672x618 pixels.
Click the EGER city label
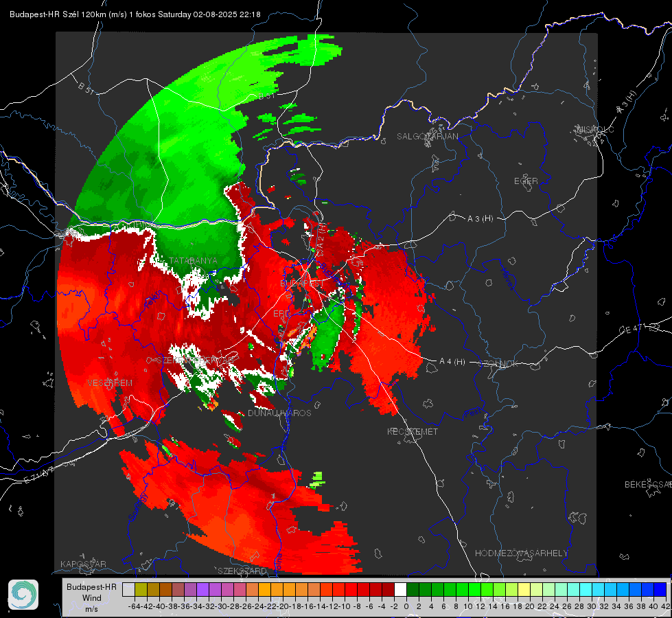point(526,181)
